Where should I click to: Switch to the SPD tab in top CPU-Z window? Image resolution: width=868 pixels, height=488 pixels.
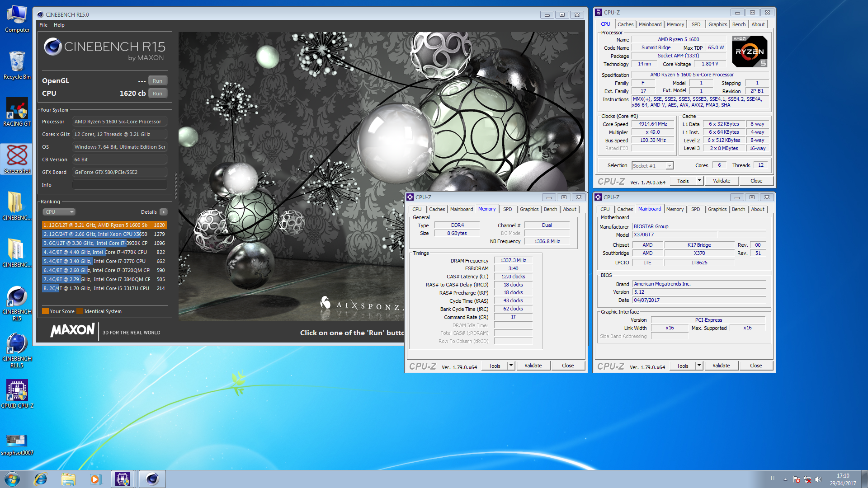click(696, 24)
